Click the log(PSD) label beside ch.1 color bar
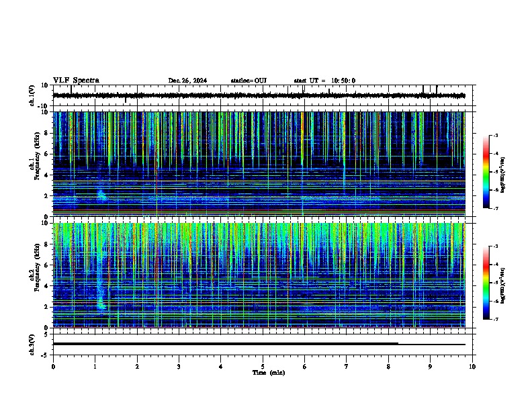Image resolution: width=532 pixels, height=411 pixels. pos(502,175)
